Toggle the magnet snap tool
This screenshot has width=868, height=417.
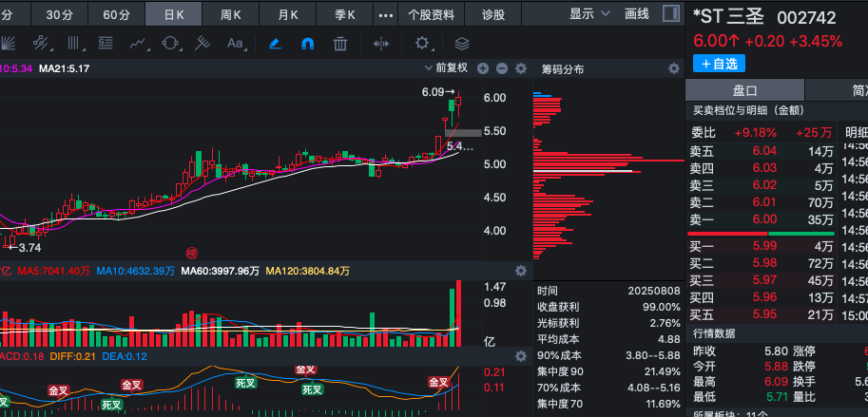308,43
